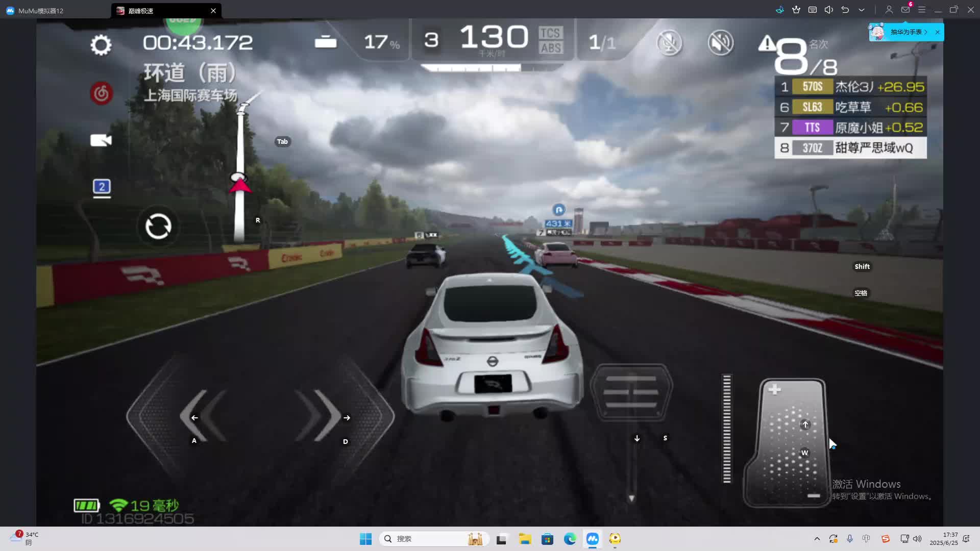Viewport: 980px width, 551px height.
Task: Toggle the muted speaker icon
Action: coord(720,43)
